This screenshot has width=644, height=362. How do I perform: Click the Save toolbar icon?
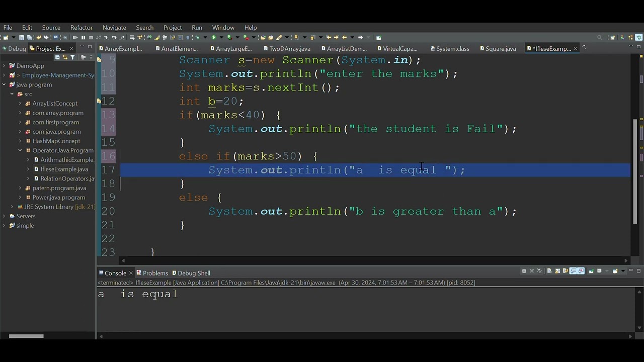tap(22, 37)
